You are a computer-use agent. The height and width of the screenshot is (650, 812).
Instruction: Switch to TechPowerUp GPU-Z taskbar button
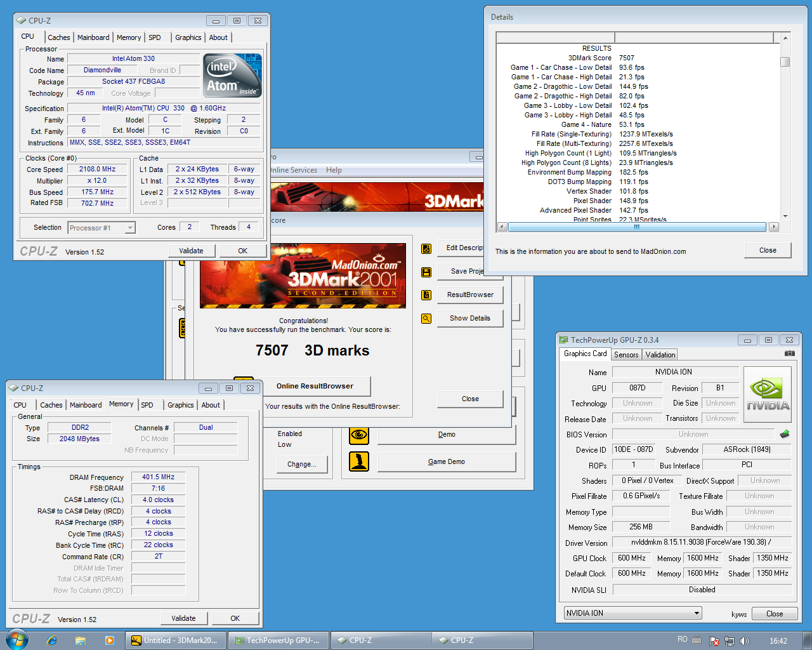point(278,640)
